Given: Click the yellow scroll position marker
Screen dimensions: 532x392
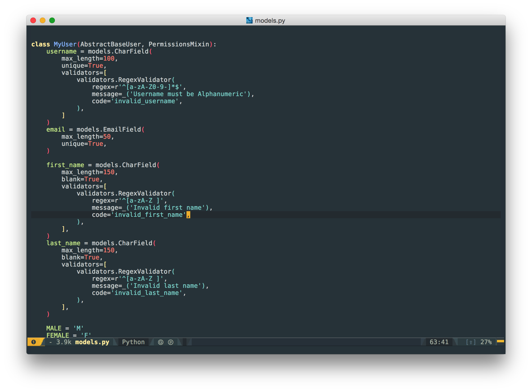Looking at the screenshot, I should click(500, 341).
